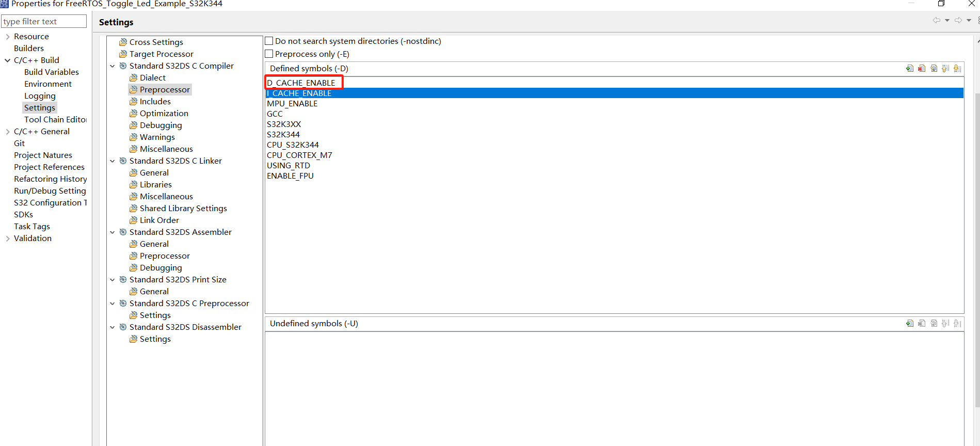Image resolution: width=980 pixels, height=446 pixels.
Task: Select the S32K3XX symbol
Action: point(284,124)
